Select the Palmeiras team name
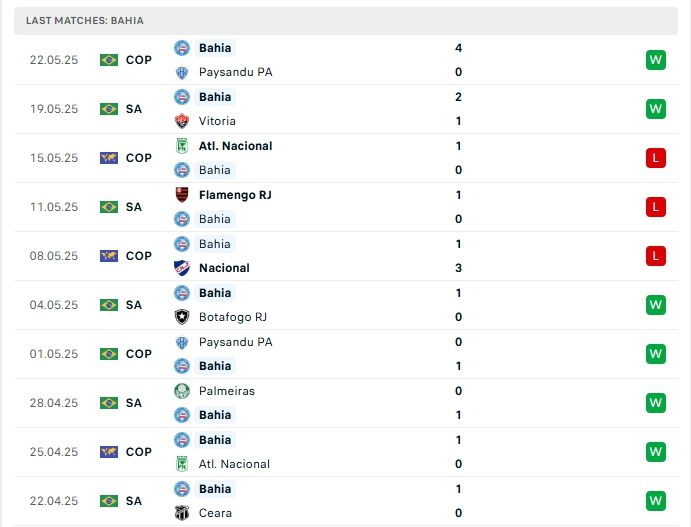691x527 pixels. coord(226,391)
